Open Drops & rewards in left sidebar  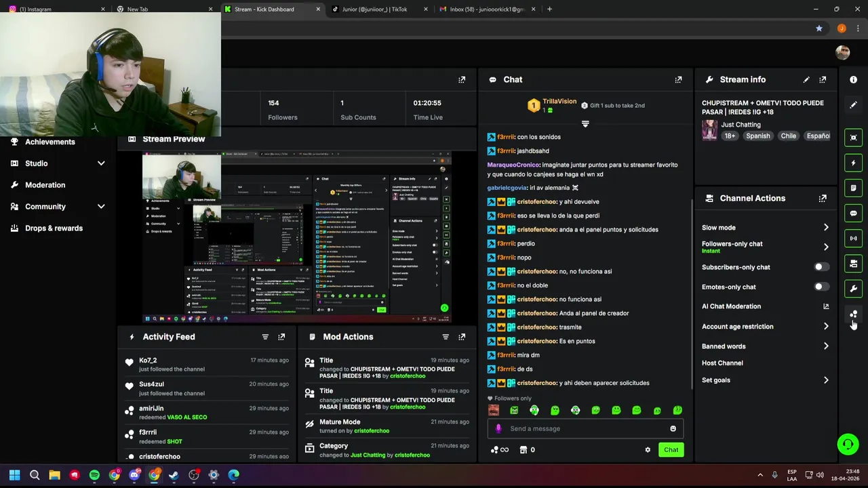tap(54, 228)
